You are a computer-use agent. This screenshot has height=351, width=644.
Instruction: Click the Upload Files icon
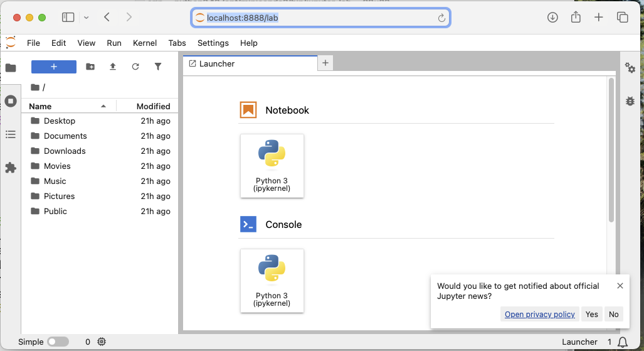pos(113,67)
